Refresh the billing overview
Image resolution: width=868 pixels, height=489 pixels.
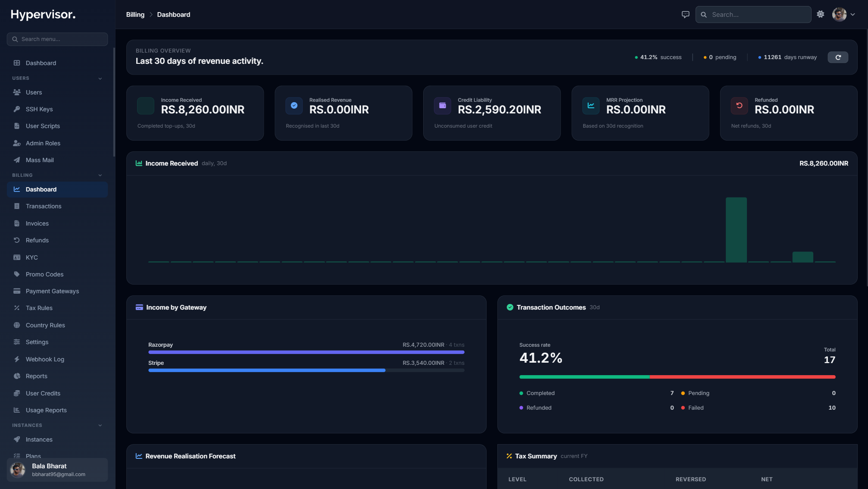838,57
